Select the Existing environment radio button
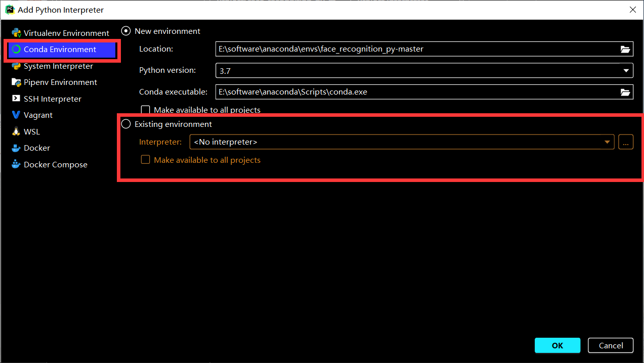Screen dimensions: 644x363 pyautogui.click(x=125, y=123)
